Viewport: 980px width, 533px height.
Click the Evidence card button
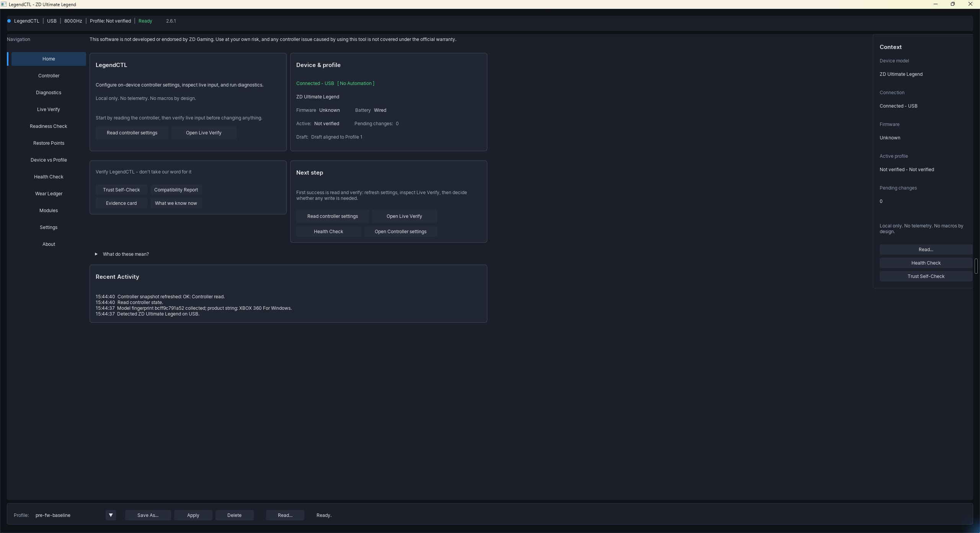pyautogui.click(x=121, y=203)
